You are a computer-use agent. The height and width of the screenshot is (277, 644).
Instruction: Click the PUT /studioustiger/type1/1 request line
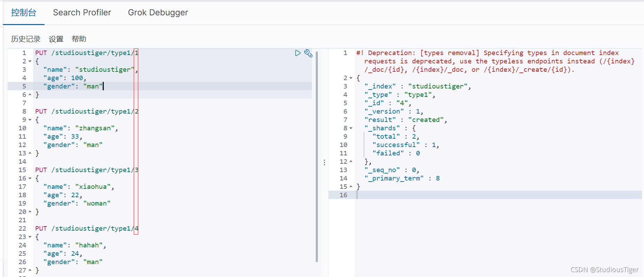(x=87, y=53)
